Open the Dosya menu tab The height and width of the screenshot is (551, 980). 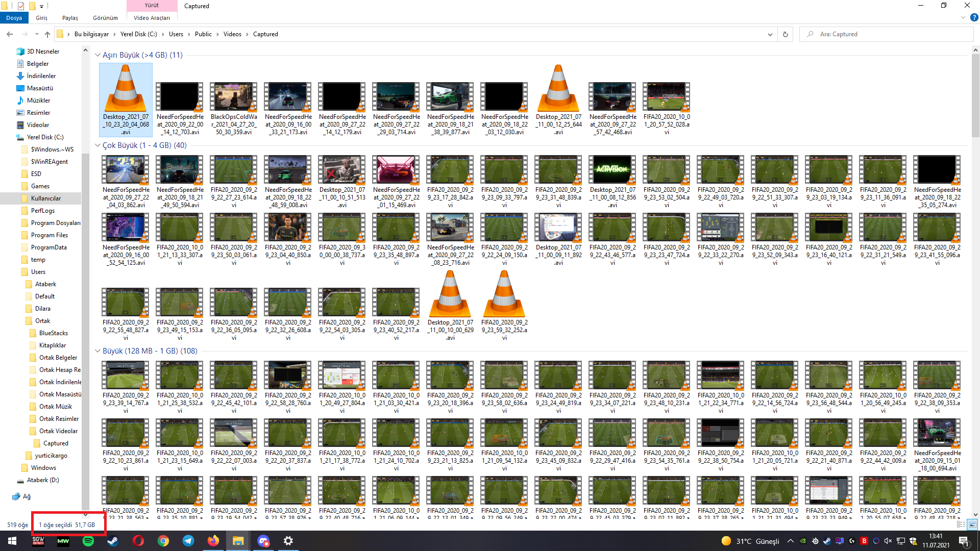[14, 18]
